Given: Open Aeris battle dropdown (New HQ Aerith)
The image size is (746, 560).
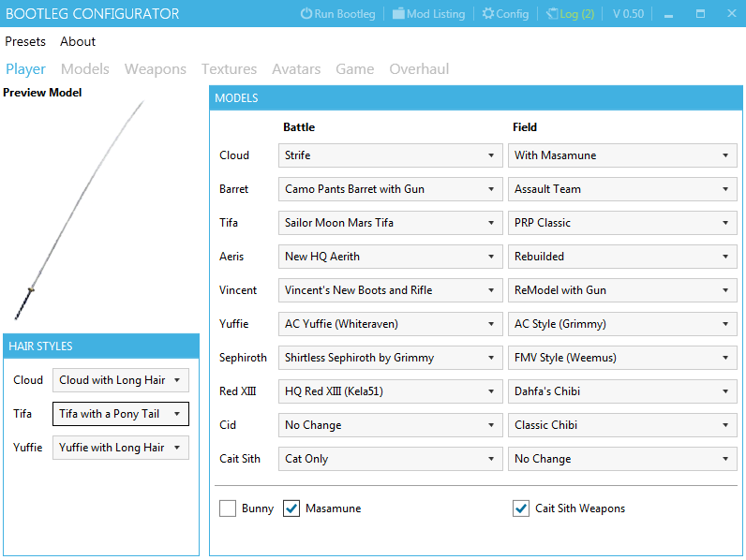Looking at the screenshot, I should 390,257.
